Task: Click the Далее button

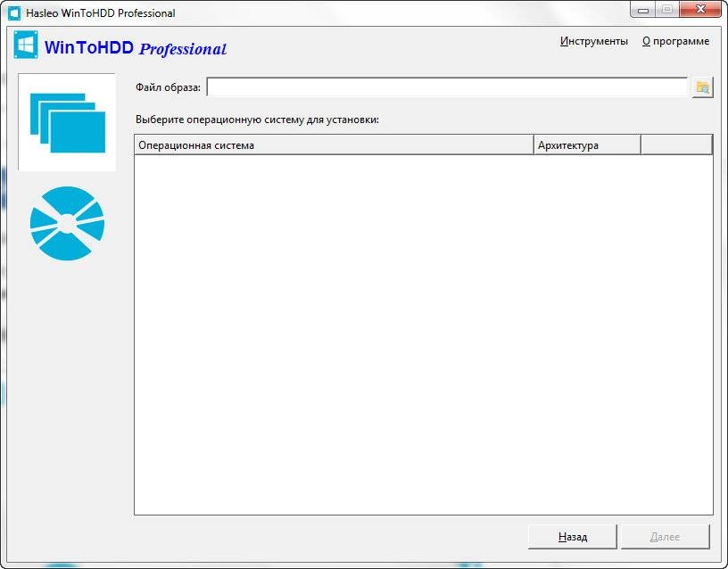Action: coord(665,537)
